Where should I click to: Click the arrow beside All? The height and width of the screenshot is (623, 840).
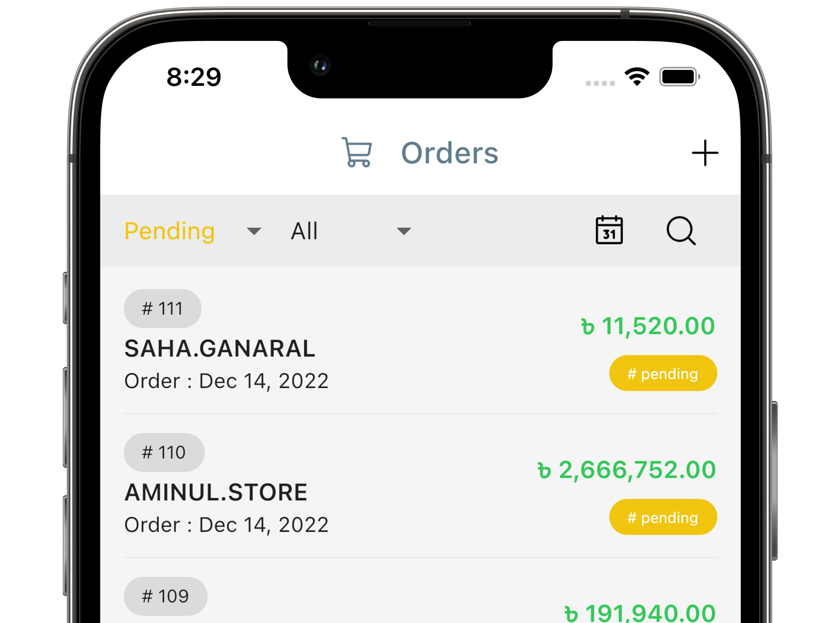(404, 231)
